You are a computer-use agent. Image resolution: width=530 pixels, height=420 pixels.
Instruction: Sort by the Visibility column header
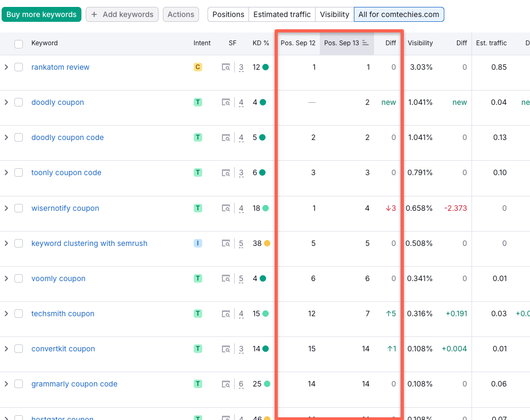(420, 43)
